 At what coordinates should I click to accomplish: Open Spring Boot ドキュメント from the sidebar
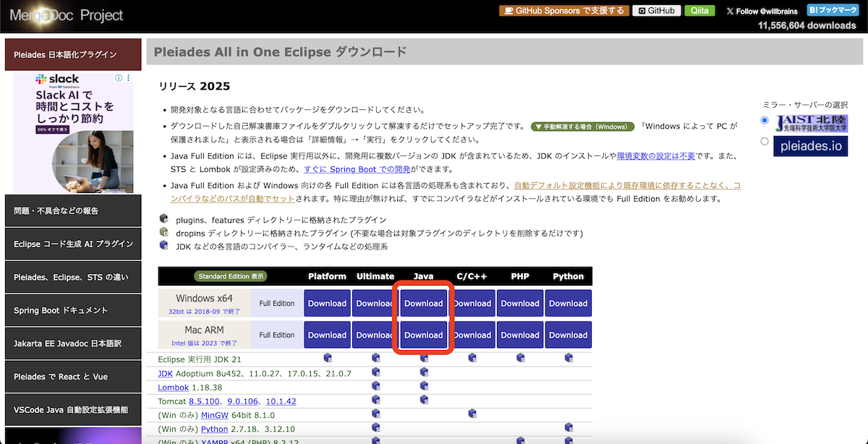pyautogui.click(x=72, y=309)
